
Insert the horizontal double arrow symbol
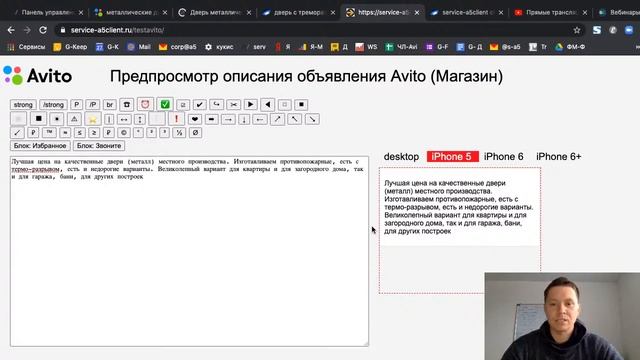(124, 119)
